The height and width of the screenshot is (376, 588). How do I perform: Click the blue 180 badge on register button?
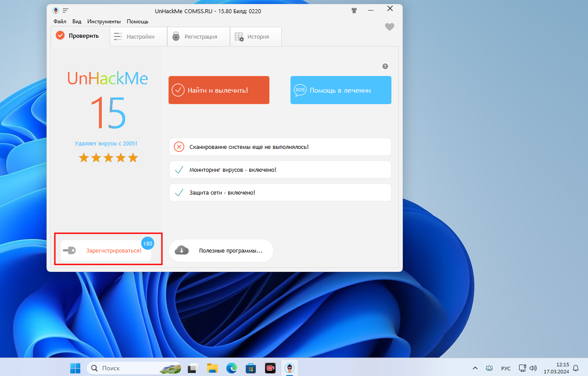[147, 244]
